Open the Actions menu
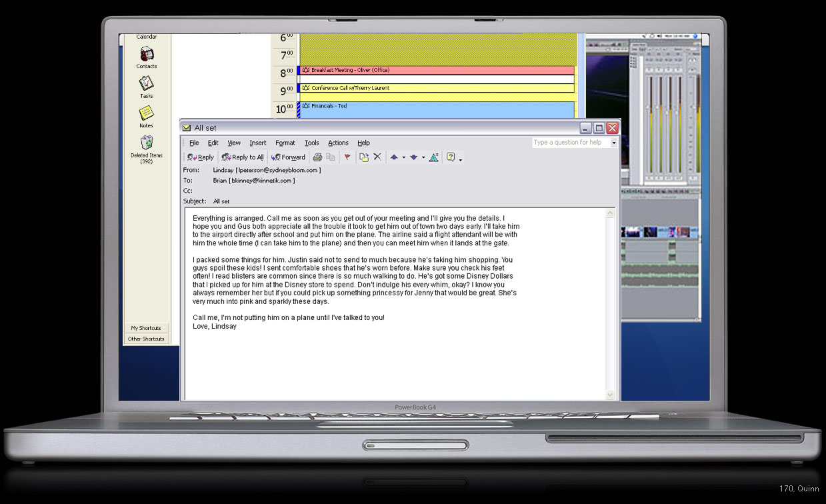 pyautogui.click(x=338, y=143)
